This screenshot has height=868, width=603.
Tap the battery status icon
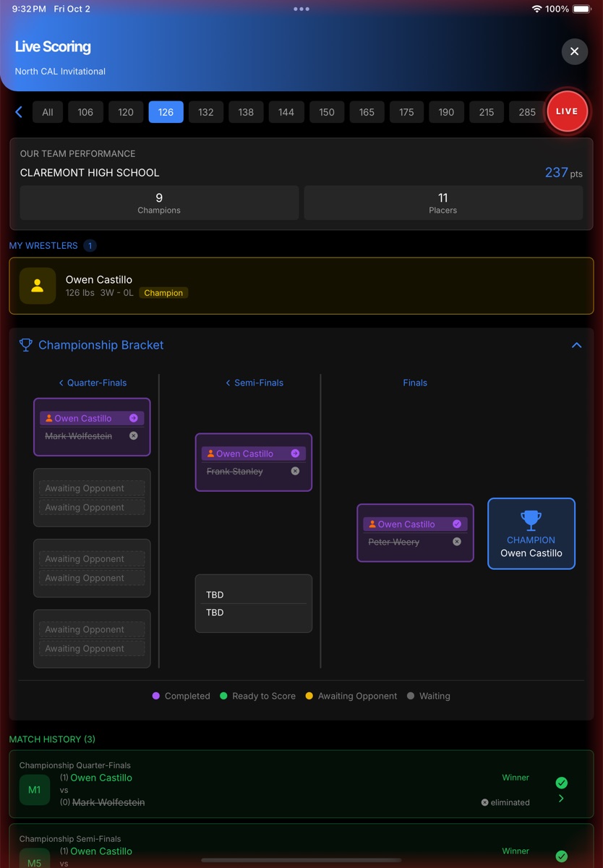point(582,9)
